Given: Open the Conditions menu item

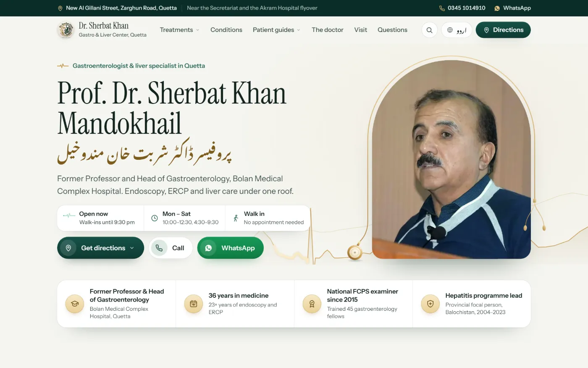Looking at the screenshot, I should click(x=226, y=30).
